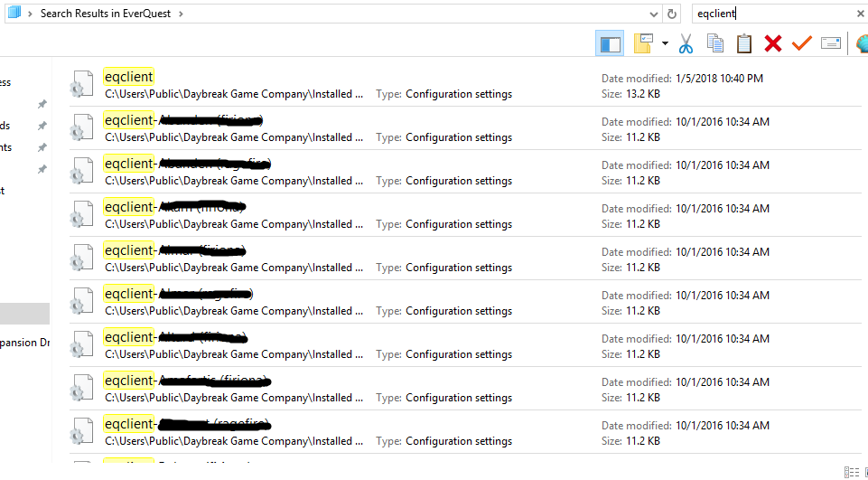Click the envelope Properties icon

point(830,43)
